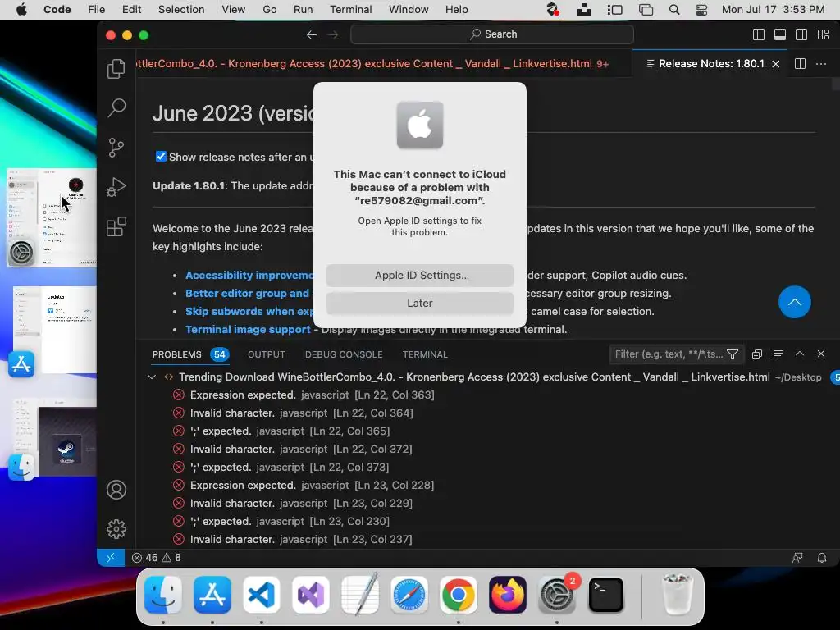Open notifications bell in status bar
Image resolution: width=840 pixels, height=630 pixels.
pyautogui.click(x=822, y=558)
